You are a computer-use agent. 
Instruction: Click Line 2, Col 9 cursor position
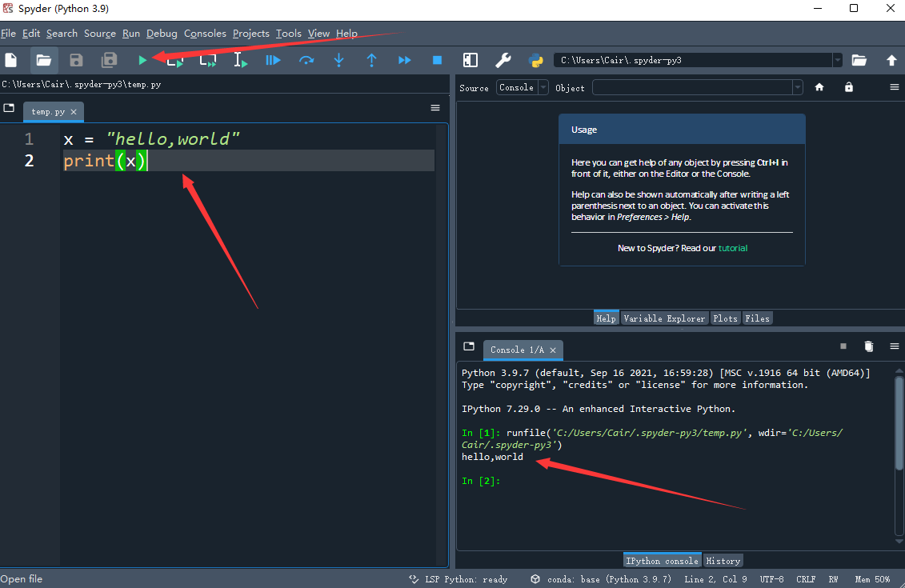[715, 579]
